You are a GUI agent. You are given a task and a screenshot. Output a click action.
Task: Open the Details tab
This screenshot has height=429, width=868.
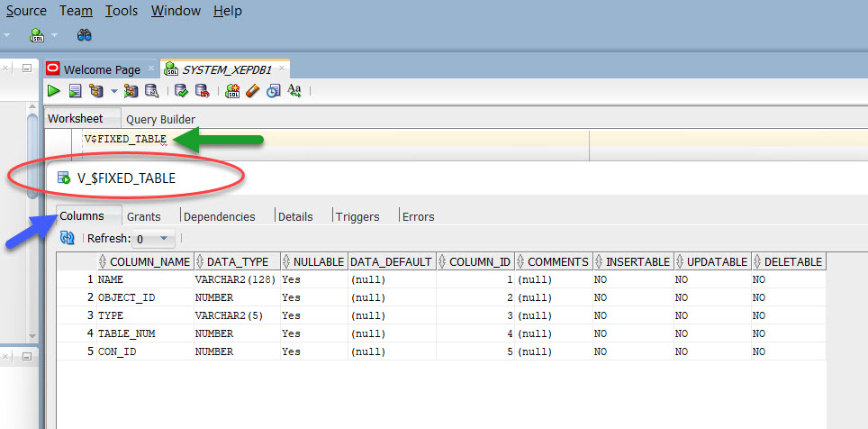tap(295, 216)
